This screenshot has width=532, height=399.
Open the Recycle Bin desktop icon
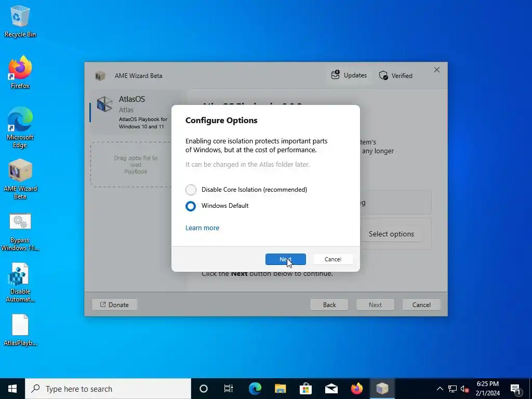point(20,21)
